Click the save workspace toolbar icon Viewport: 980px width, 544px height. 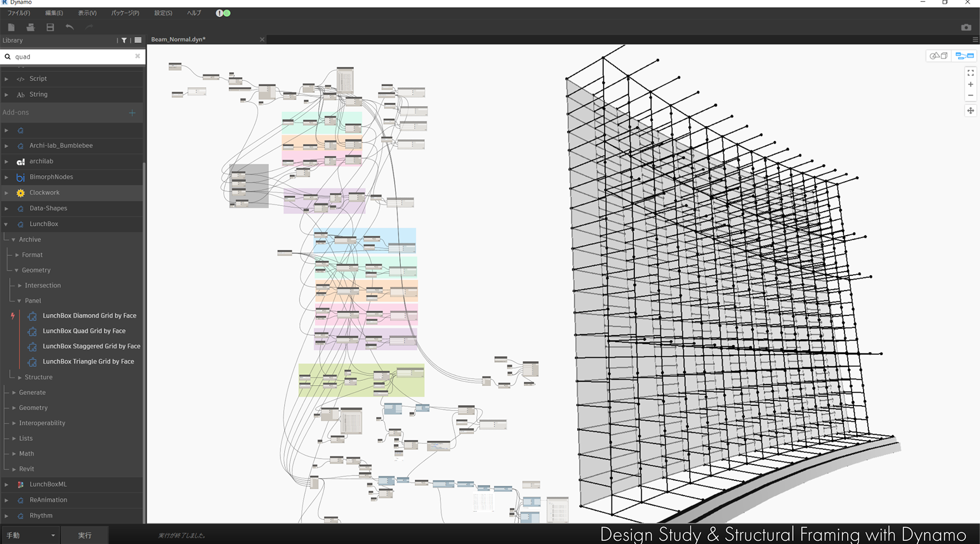pyautogui.click(x=50, y=27)
